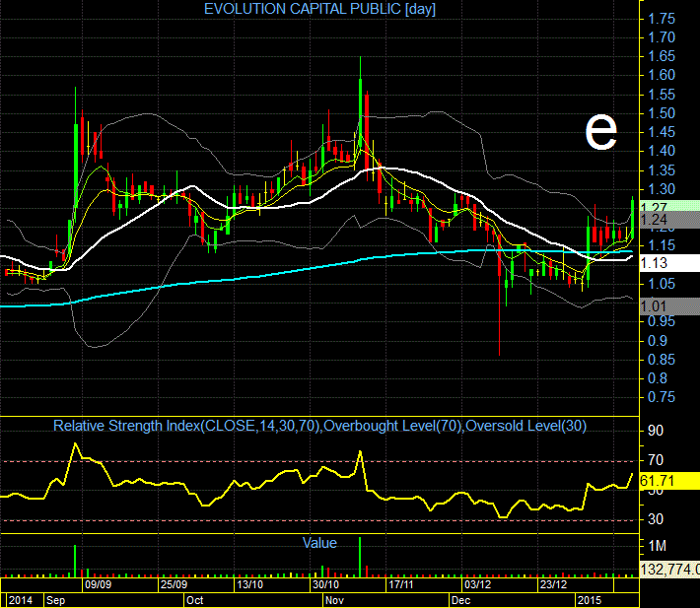This screenshot has width=700, height=608.
Task: Click the 1.01 gray price tag
Action: pyautogui.click(x=669, y=306)
